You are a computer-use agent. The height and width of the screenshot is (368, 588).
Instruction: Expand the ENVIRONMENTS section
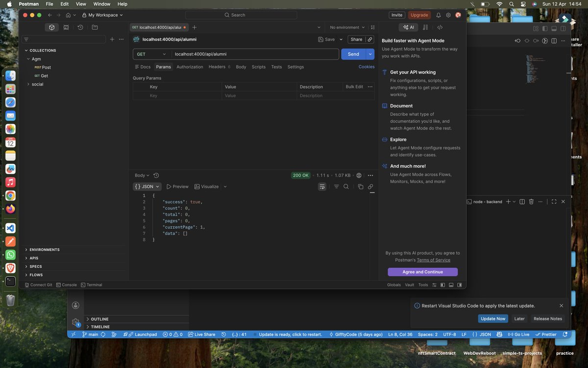[44, 250]
